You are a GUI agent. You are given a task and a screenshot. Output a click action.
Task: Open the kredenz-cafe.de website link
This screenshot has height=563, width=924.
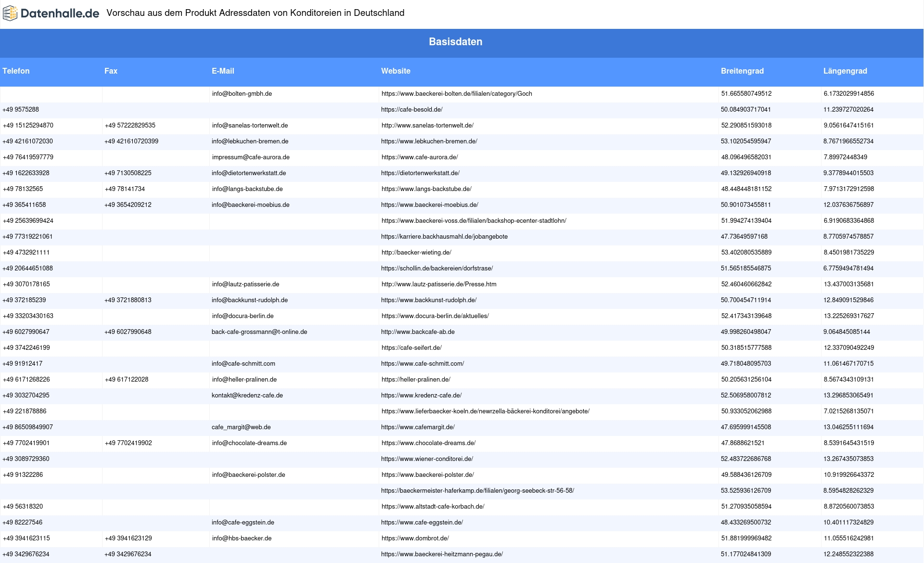point(421,396)
